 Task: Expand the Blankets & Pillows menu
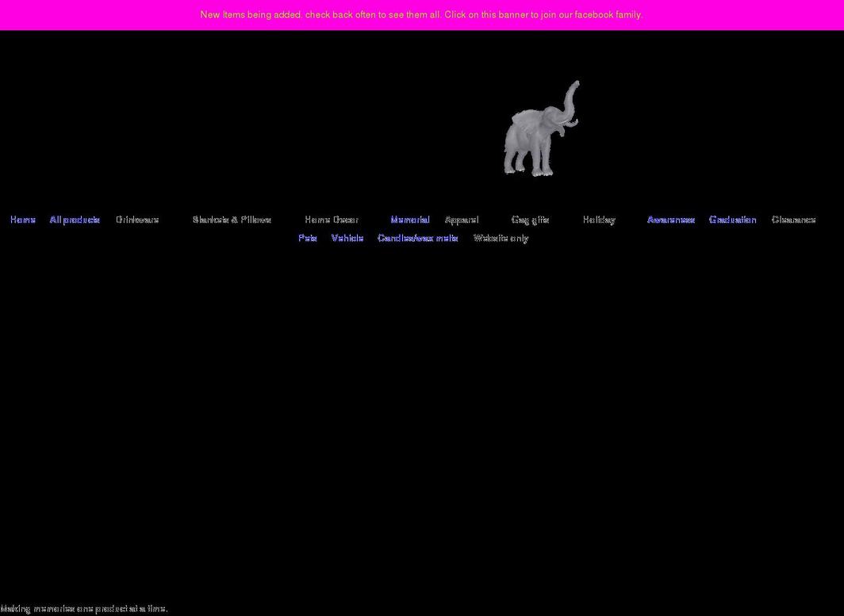click(232, 220)
